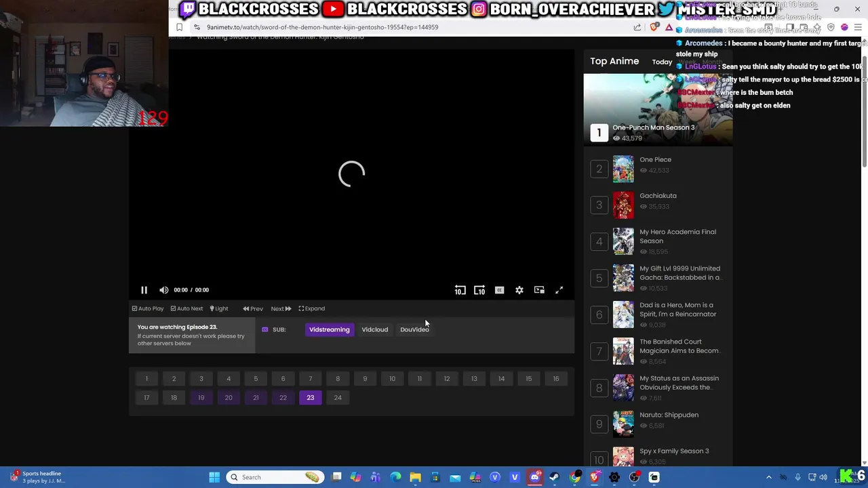This screenshot has height=488, width=868.
Task: Switch Top Anime to the Today tab
Action: coord(662,62)
